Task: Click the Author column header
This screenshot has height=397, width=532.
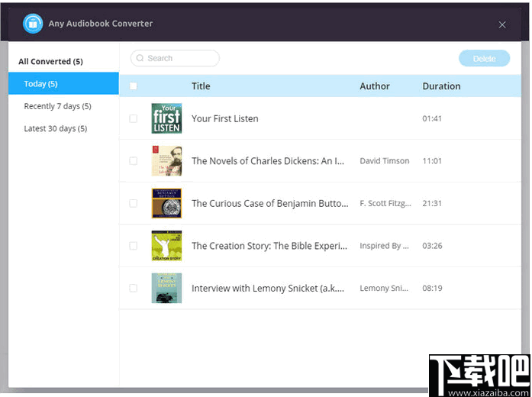Action: [375, 86]
